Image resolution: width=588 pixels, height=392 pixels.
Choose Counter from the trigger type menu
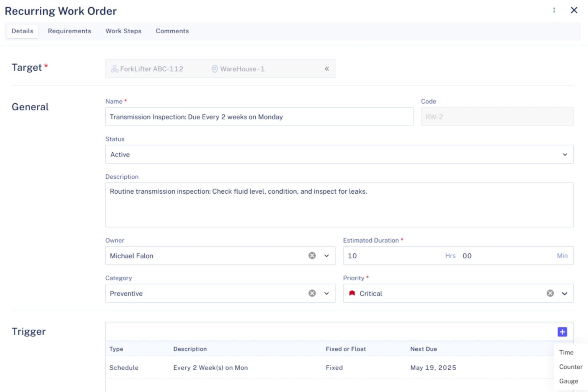(x=570, y=367)
